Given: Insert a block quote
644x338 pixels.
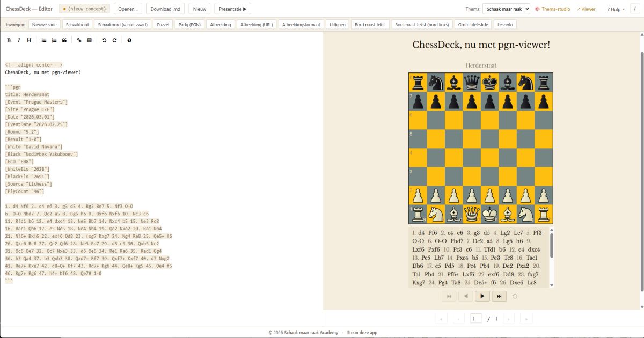Looking at the screenshot, I should coord(64,40).
